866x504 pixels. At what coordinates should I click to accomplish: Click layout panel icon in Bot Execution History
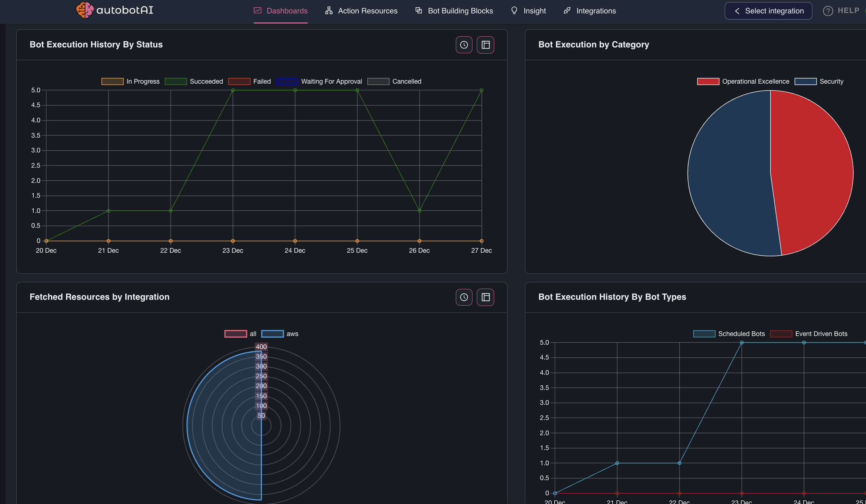[x=485, y=45]
